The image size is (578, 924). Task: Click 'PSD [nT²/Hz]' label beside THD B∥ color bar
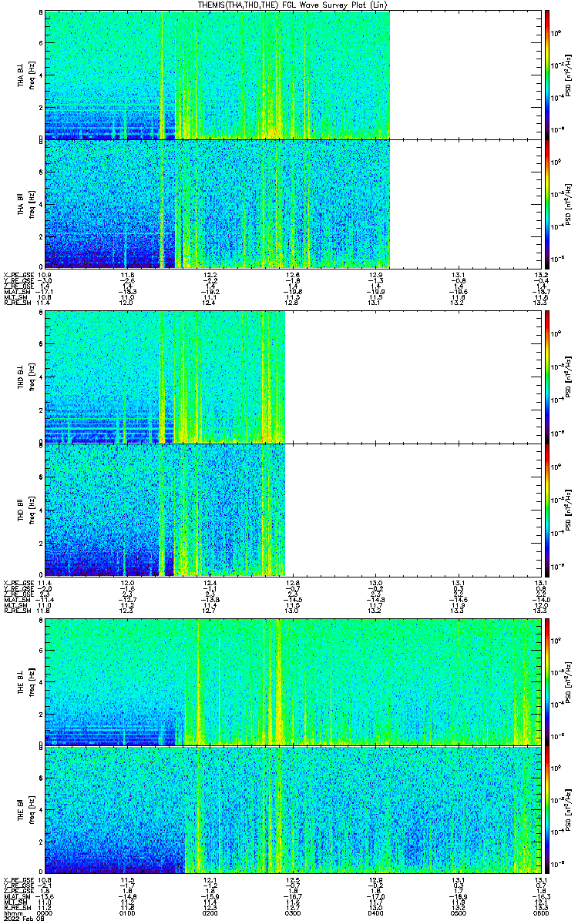[569, 509]
